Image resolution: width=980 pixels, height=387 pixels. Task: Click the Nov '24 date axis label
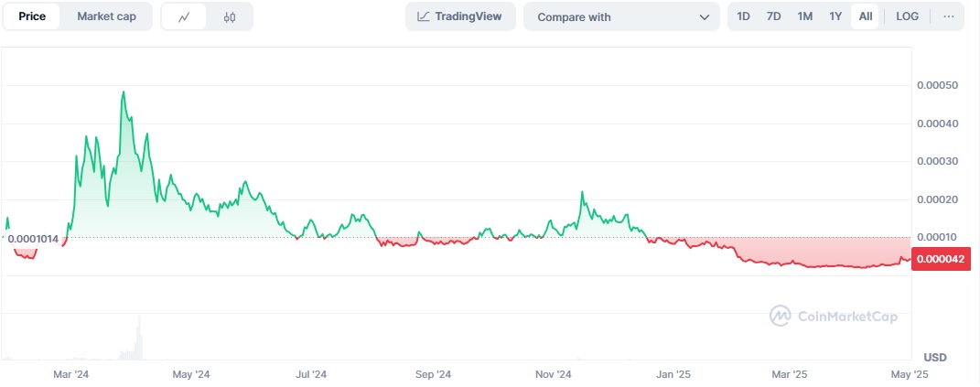click(553, 374)
